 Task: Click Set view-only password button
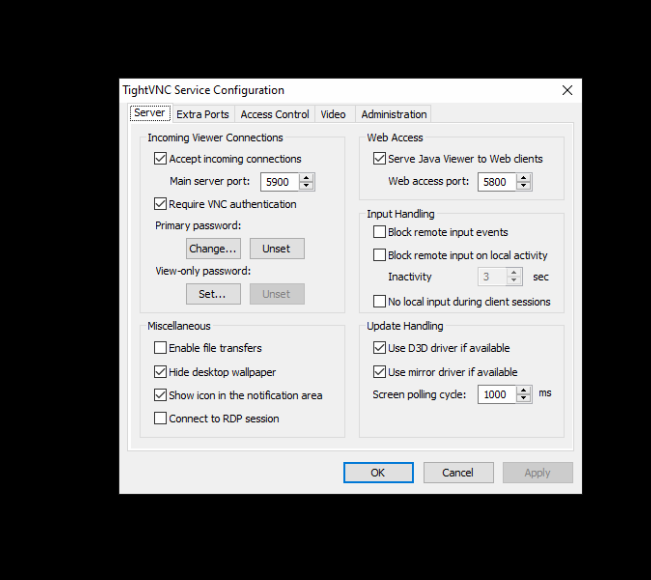(213, 294)
